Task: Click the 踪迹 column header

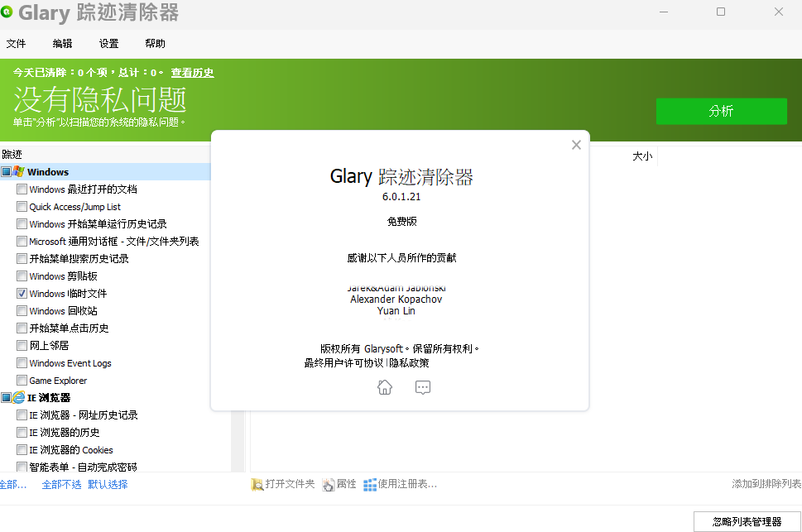Action: click(12, 155)
